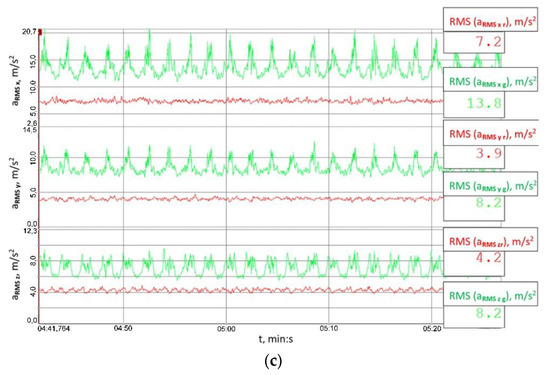The height and width of the screenshot is (375, 550).
Task: Click the 2,6 minimum on the top chart
Action: pyautogui.click(x=32, y=124)
